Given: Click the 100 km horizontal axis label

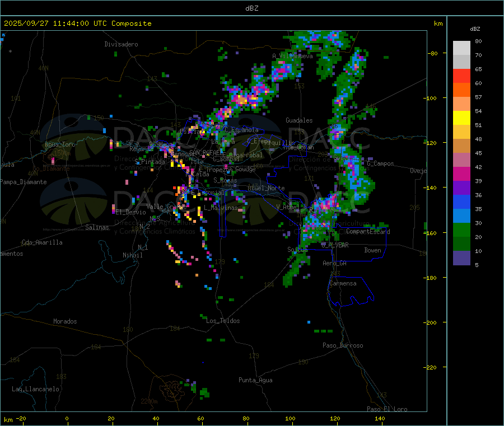Looking at the screenshot, I should (x=291, y=418).
